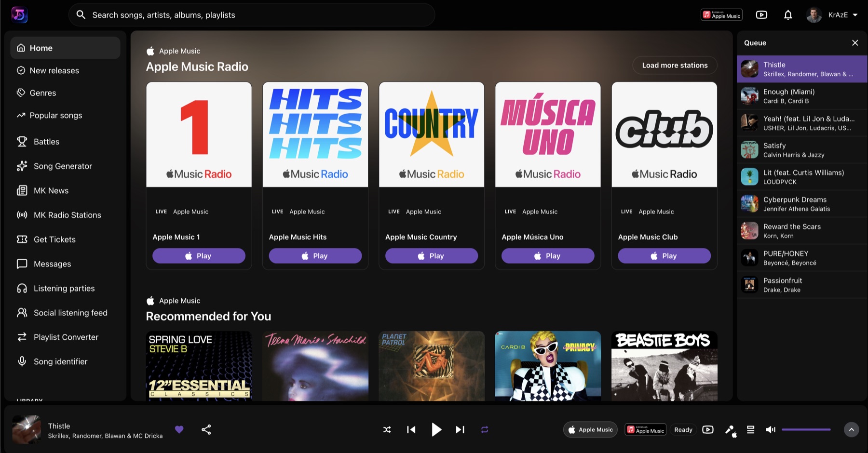
Task: Click the Get Tickets ticket icon
Action: click(22, 240)
